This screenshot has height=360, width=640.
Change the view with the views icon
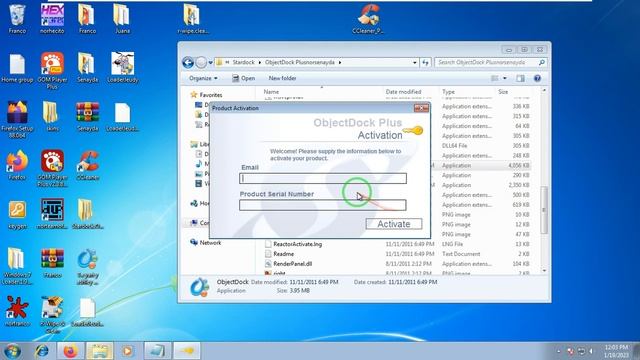pos(495,78)
